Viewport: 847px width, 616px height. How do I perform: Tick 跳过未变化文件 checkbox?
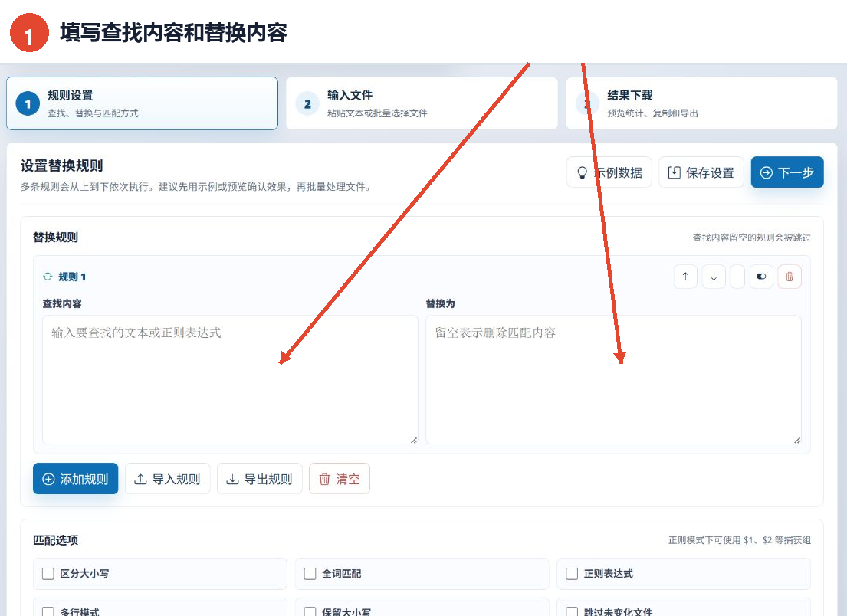pos(572,611)
